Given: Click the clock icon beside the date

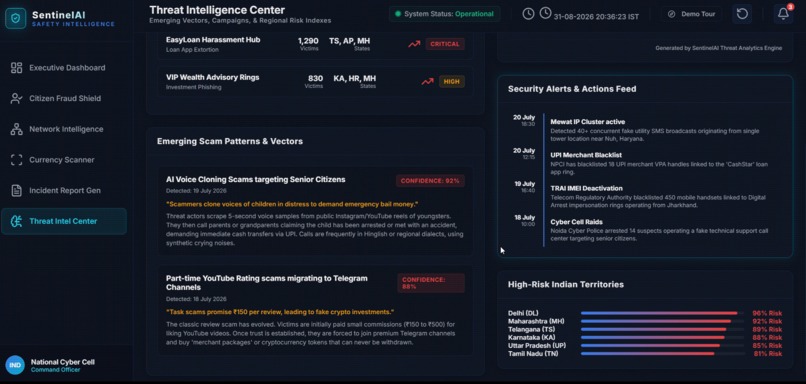Looking at the screenshot, I should click(x=545, y=13).
